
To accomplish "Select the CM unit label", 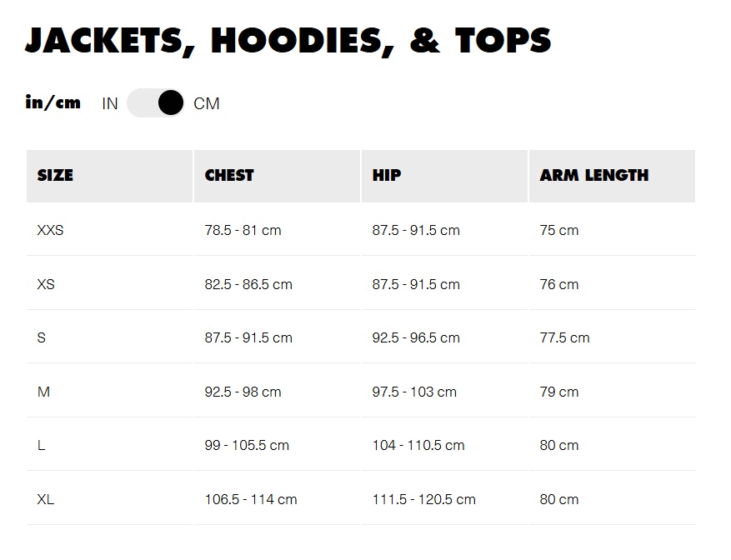I will pos(207,103).
